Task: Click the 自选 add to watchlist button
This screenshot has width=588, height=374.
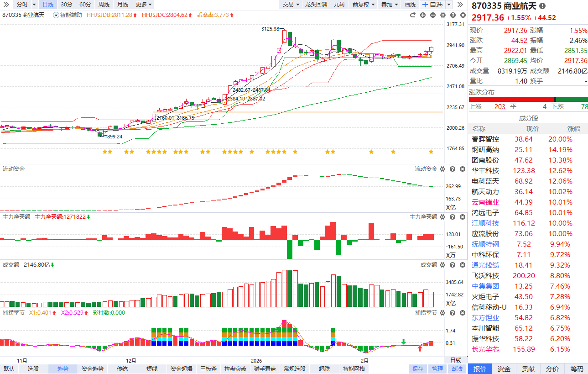Action: [x=432, y=5]
